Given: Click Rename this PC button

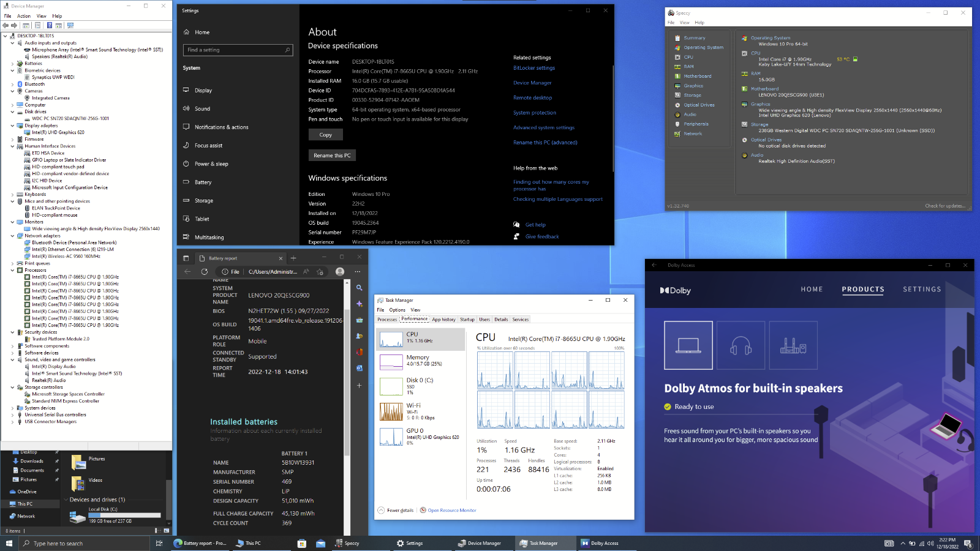Looking at the screenshot, I should 332,156.
